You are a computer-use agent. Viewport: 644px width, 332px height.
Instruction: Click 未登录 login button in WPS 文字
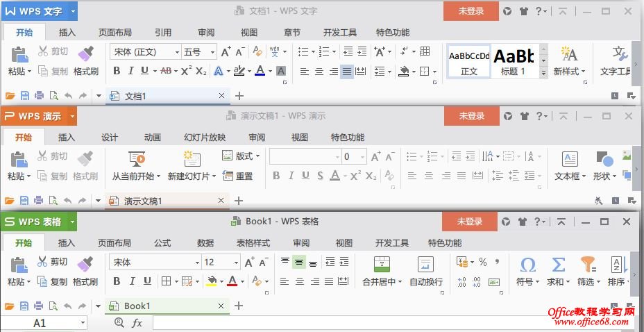point(471,12)
